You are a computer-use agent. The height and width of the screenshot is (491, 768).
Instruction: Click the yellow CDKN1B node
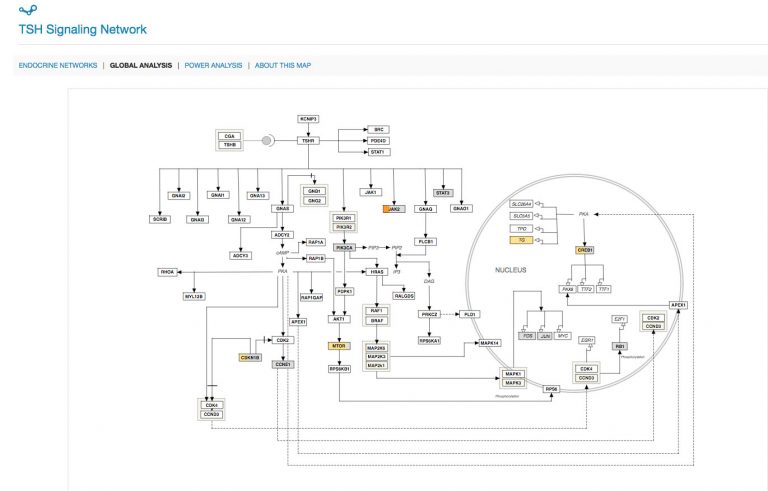click(x=250, y=358)
